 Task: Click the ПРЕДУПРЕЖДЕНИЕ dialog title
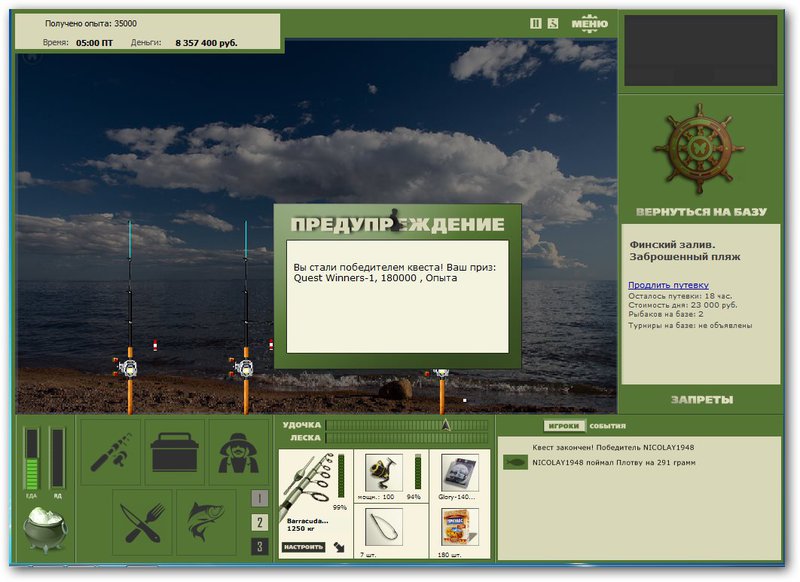397,224
